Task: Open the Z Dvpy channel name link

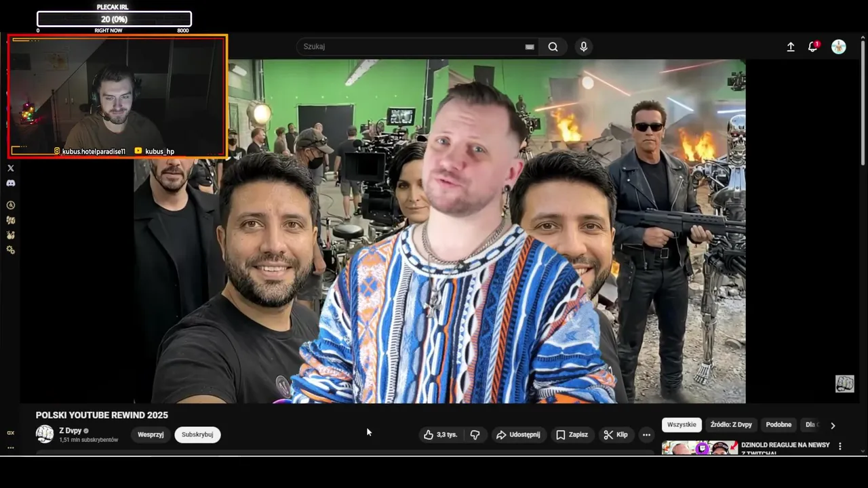Action: click(x=70, y=430)
